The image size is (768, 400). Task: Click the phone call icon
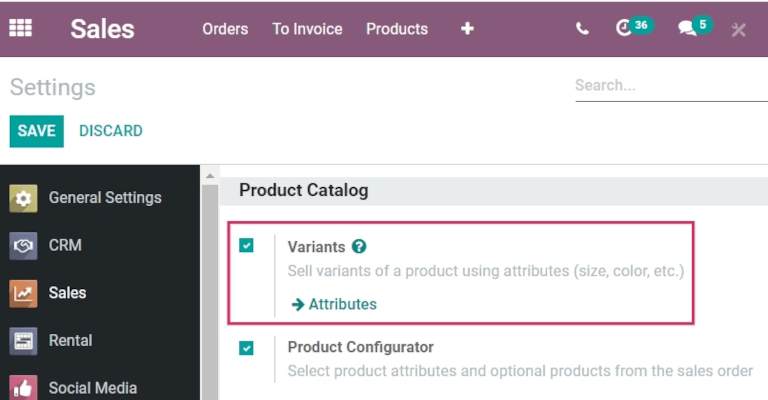[582, 29]
